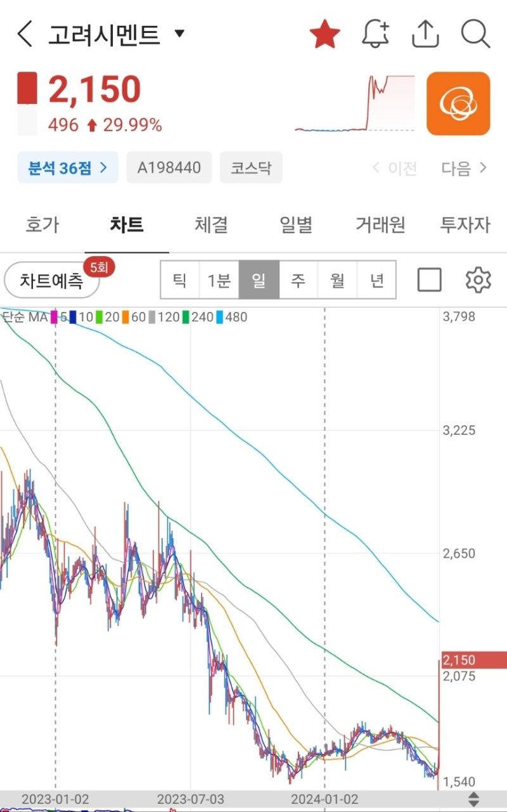Tap the mini price sparkline chart
507x812 pixels.
[x=355, y=105]
